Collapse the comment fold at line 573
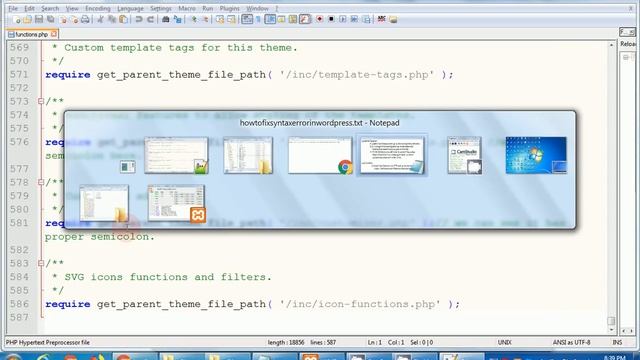 (41, 101)
